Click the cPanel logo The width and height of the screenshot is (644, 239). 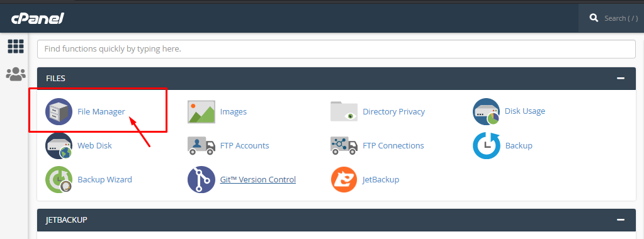[37, 18]
